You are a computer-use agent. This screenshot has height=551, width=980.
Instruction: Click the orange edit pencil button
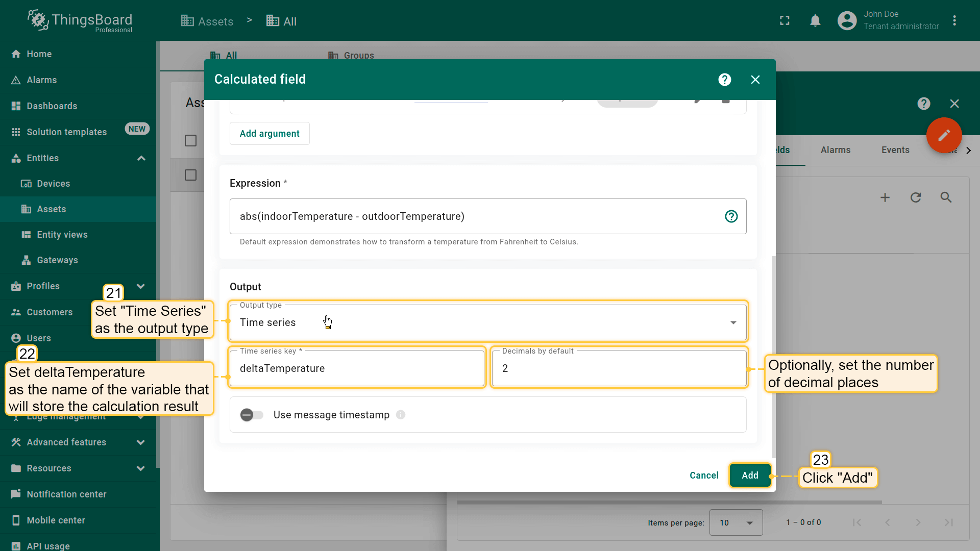(x=944, y=135)
